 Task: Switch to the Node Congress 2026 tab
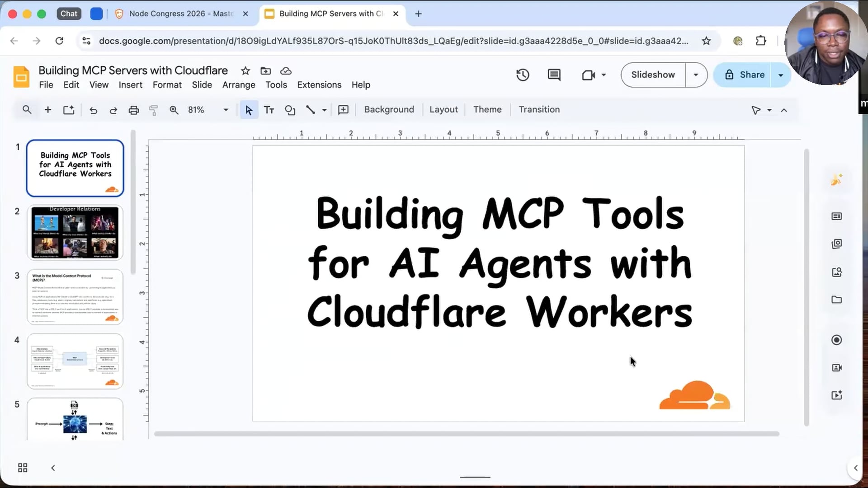point(181,14)
